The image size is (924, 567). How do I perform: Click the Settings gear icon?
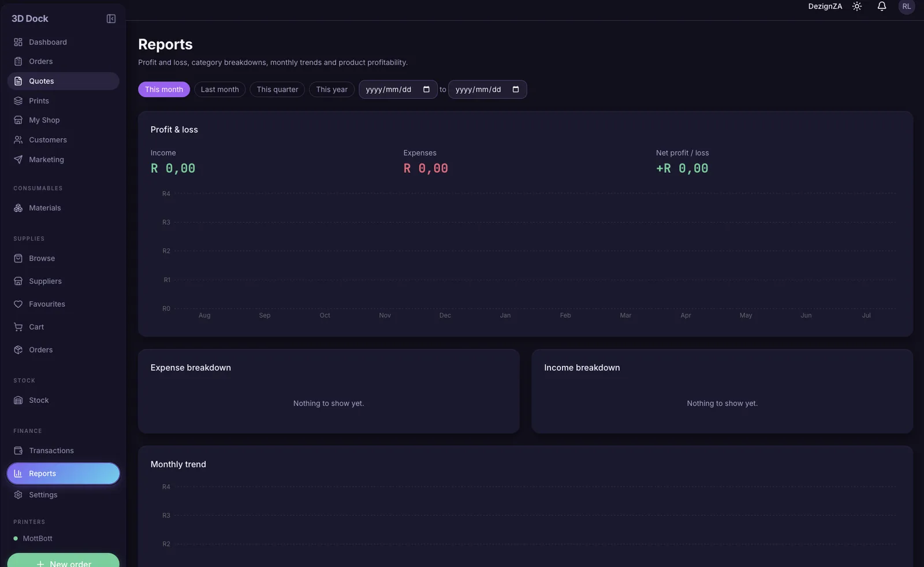pos(18,495)
